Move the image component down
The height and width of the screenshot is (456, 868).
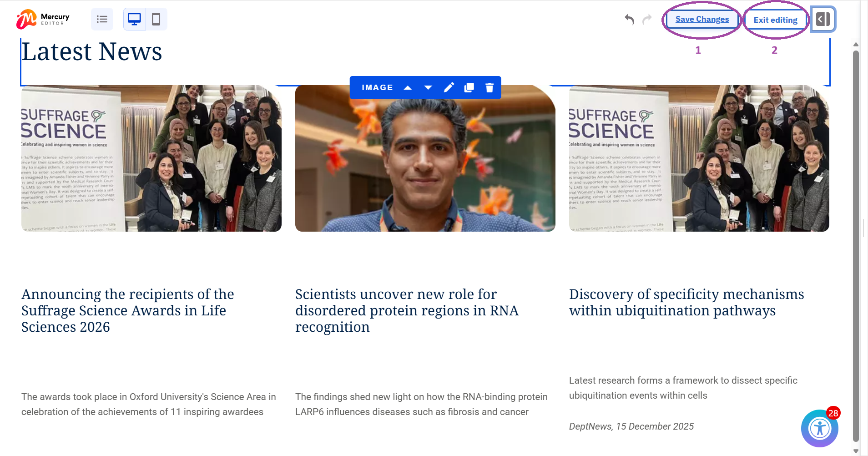[428, 87]
